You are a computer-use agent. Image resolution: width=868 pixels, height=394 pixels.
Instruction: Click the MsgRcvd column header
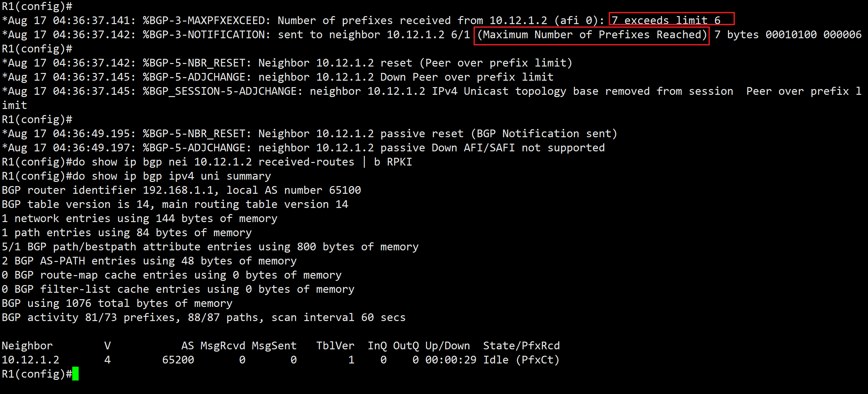pyautogui.click(x=223, y=345)
